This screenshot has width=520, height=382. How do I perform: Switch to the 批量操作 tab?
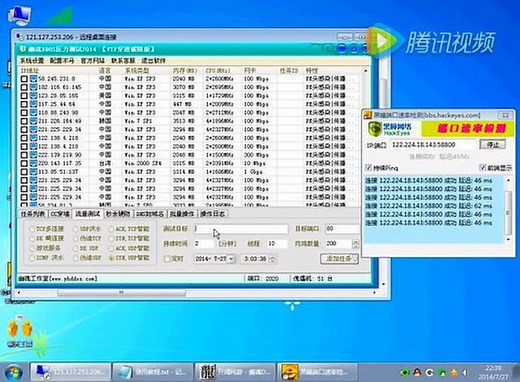click(182, 214)
